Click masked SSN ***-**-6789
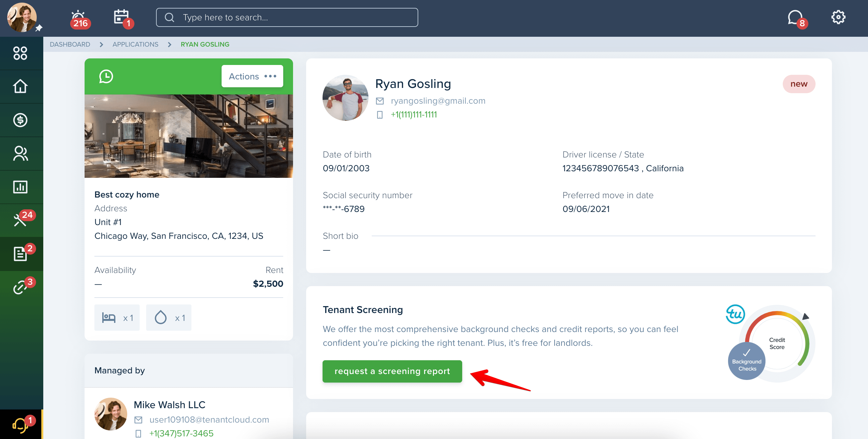 point(343,209)
